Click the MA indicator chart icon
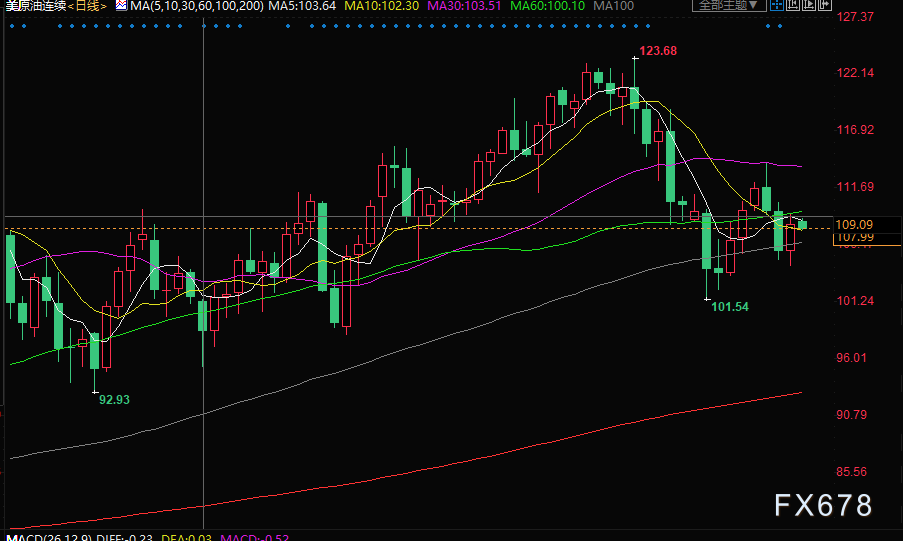The height and width of the screenshot is (541, 903). tap(121, 5)
